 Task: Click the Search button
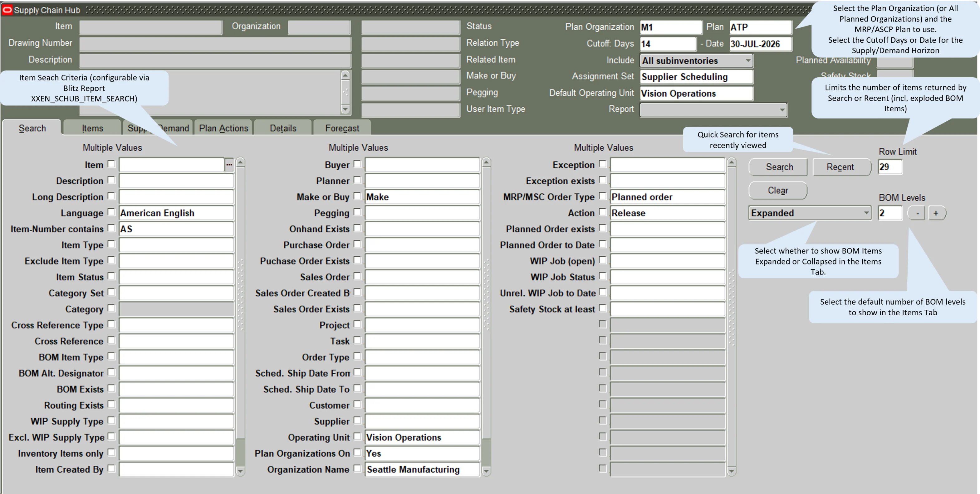click(x=778, y=167)
